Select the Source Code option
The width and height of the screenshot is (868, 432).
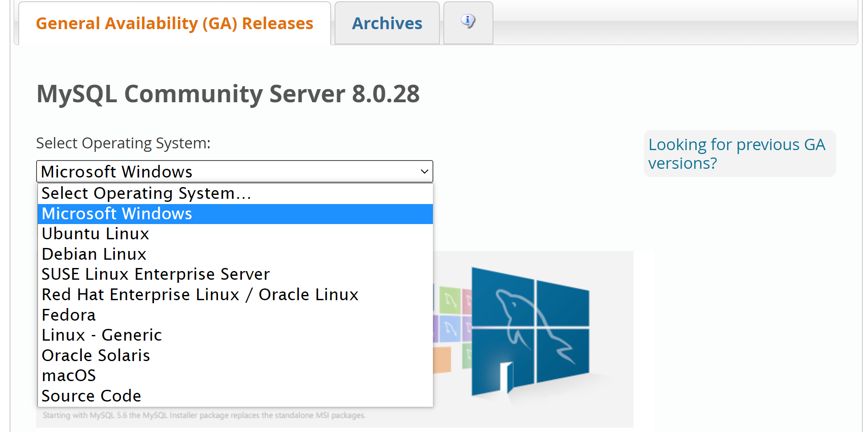235,396
